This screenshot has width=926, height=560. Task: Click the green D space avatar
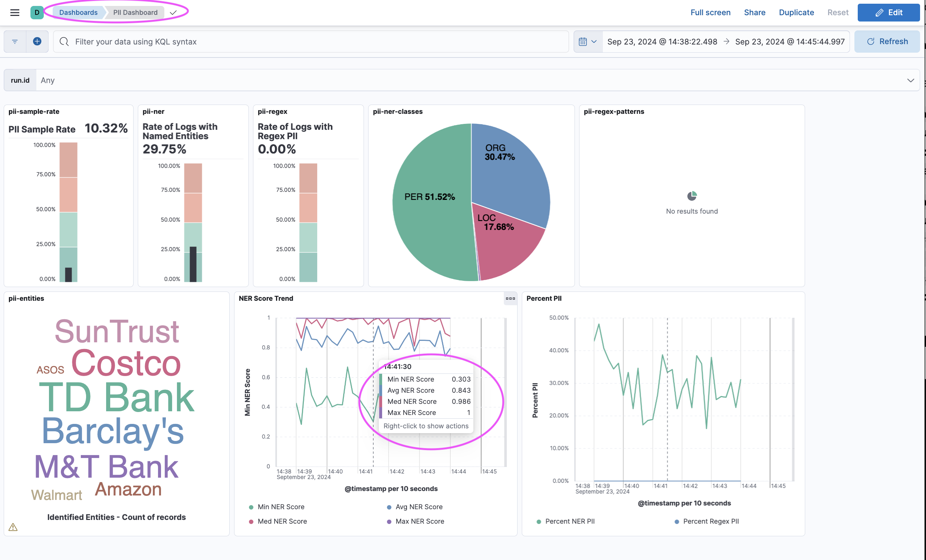coord(37,12)
